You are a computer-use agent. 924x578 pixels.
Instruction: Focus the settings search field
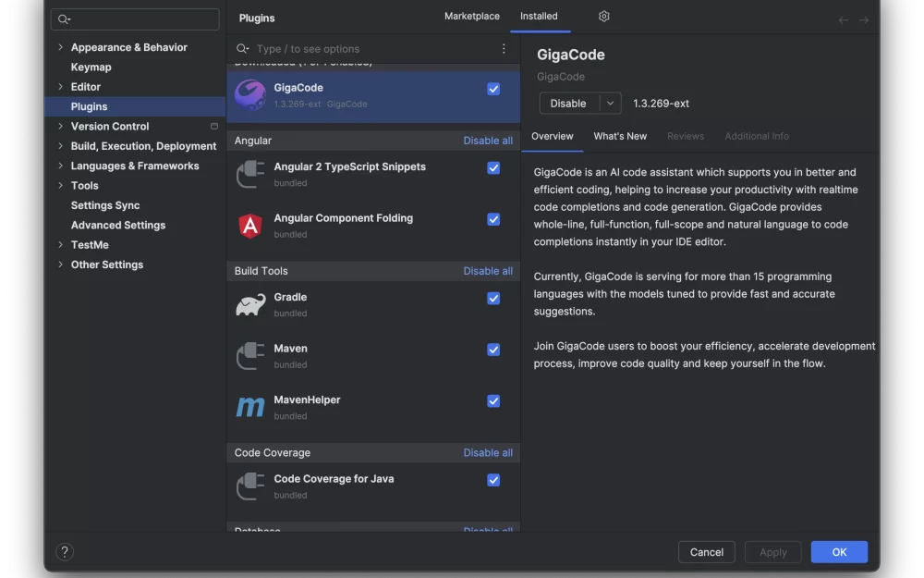pyautogui.click(x=135, y=19)
